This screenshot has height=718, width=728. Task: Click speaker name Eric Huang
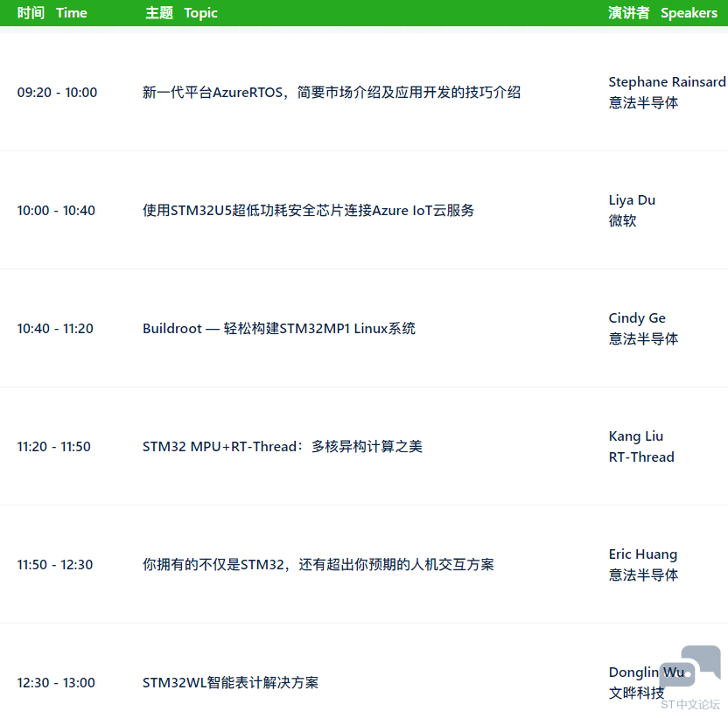click(642, 554)
